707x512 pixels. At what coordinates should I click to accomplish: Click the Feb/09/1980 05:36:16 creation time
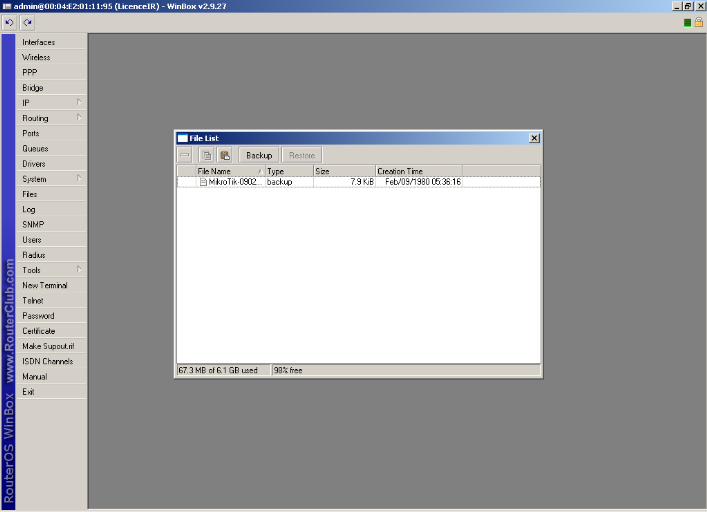[x=422, y=182]
